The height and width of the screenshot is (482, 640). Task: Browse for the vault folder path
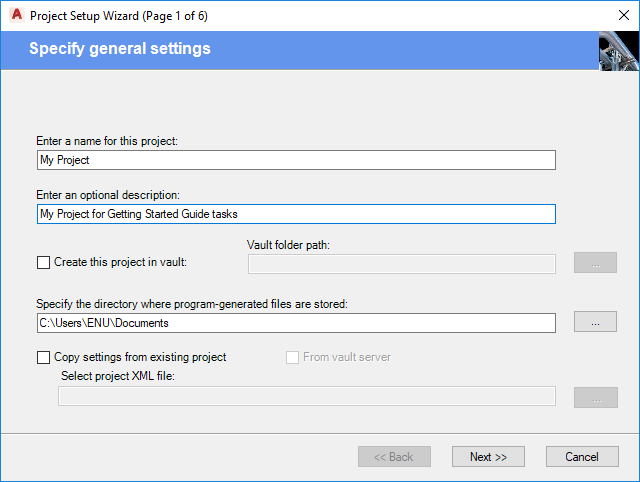click(595, 264)
